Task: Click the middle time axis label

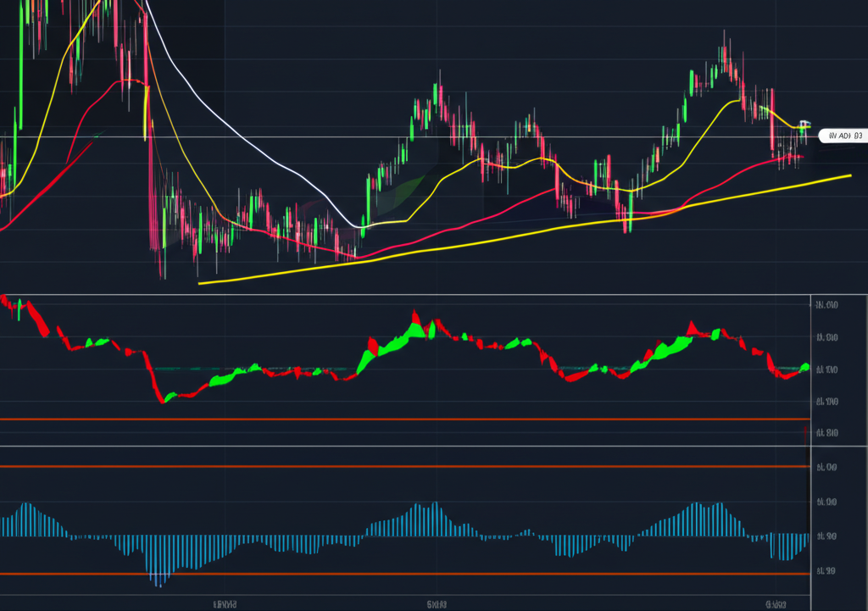Action: coord(437,603)
